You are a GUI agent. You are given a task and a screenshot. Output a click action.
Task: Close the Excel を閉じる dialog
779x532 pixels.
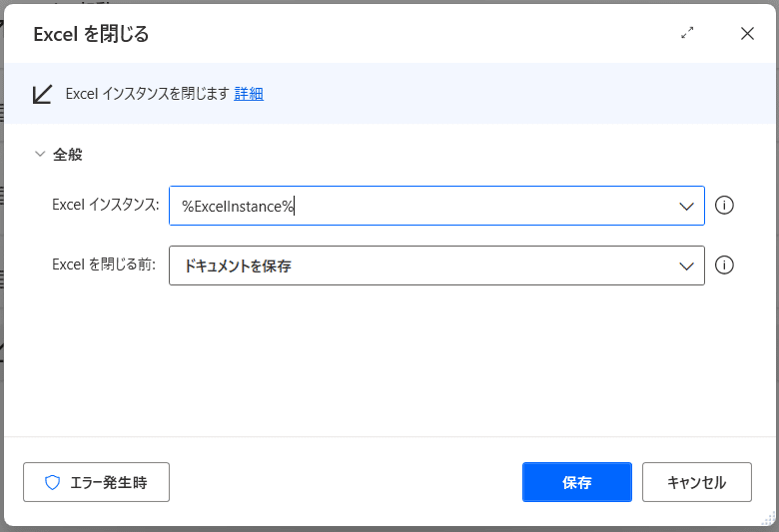(747, 34)
